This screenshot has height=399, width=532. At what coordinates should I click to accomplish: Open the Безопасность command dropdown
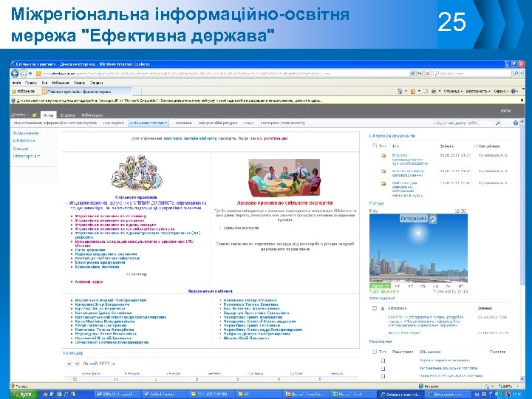click(478, 92)
